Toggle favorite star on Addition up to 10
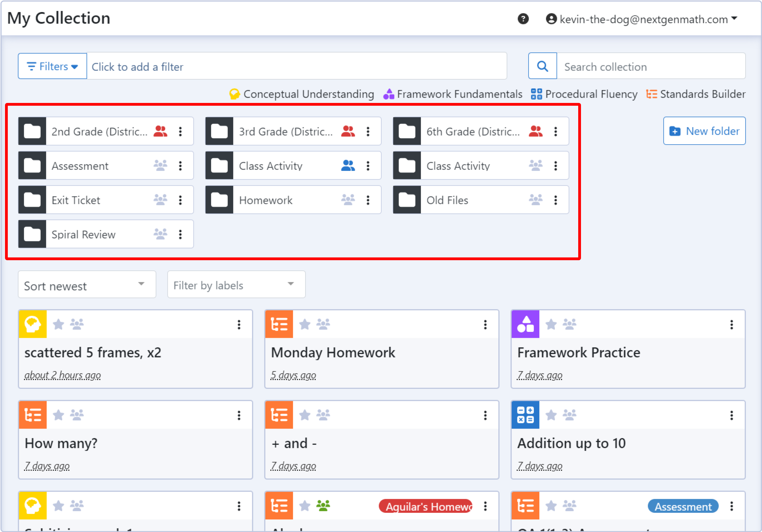This screenshot has height=532, width=762. coord(551,415)
